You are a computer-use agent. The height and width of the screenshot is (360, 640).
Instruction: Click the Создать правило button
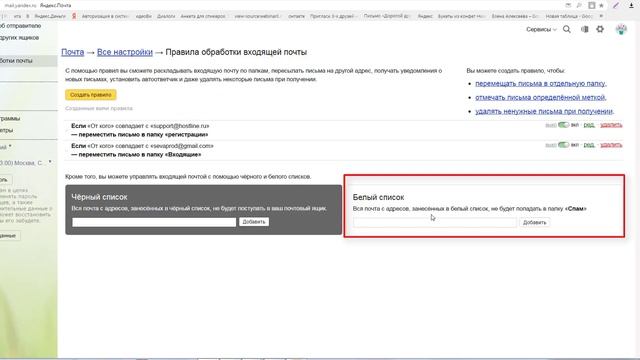(91, 95)
